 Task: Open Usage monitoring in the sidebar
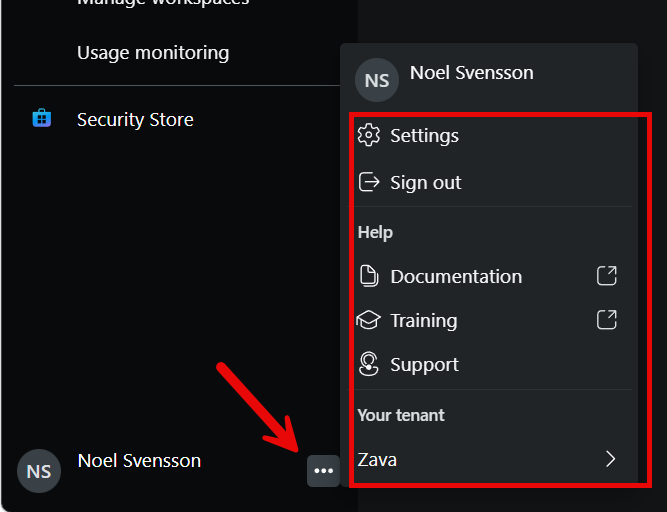pyautogui.click(x=153, y=53)
